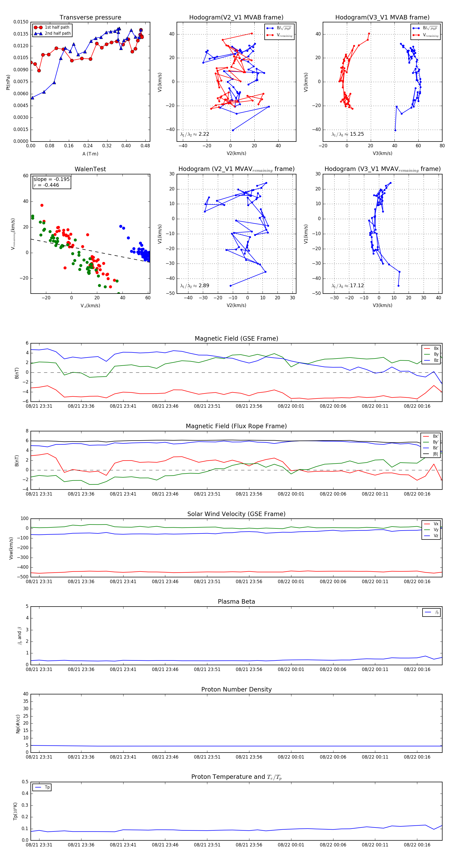
Task: Select the 'Vy' legend entry
Action: click(x=431, y=530)
